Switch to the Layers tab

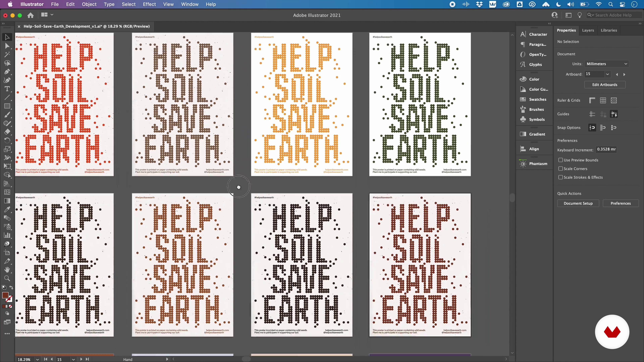[588, 30]
